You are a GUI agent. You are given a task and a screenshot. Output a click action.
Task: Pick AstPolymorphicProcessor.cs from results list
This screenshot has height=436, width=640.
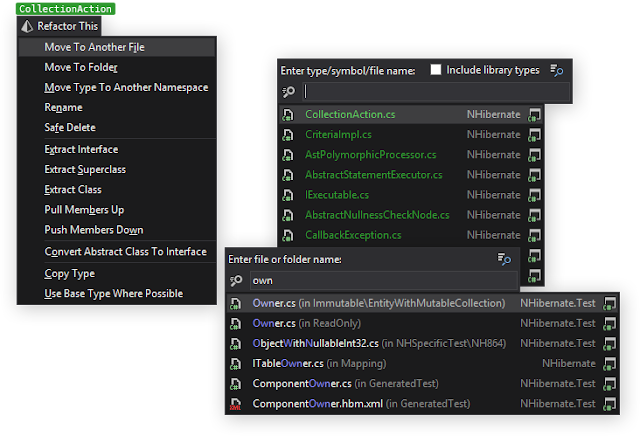pyautogui.click(x=370, y=155)
